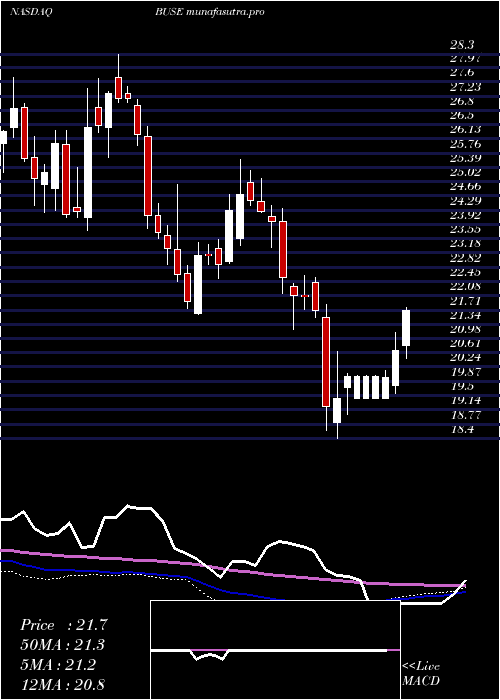This screenshot has height=700, width=500.
Task: Select the 20.61 price axis label
Action: pyautogui.click(x=466, y=343)
